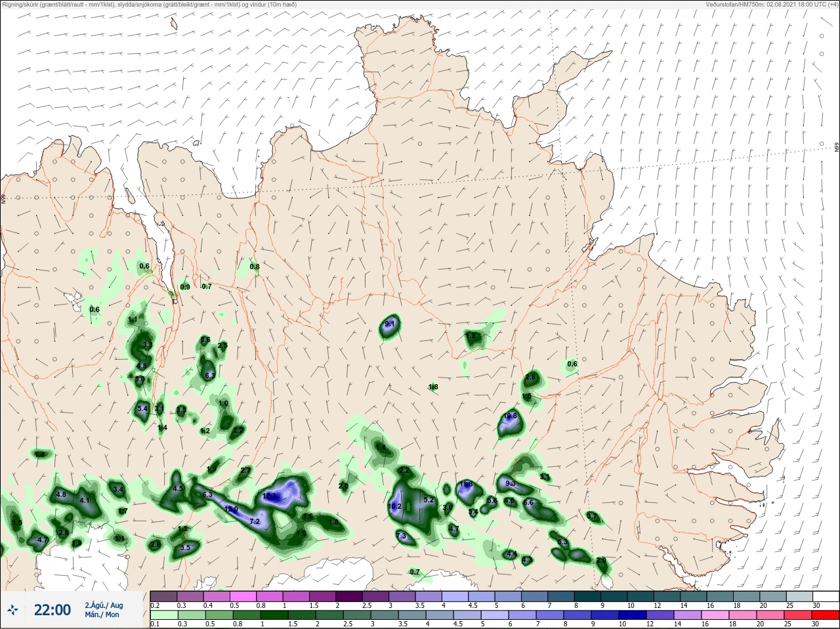Click the 10.8 precipitation value

tap(510, 416)
